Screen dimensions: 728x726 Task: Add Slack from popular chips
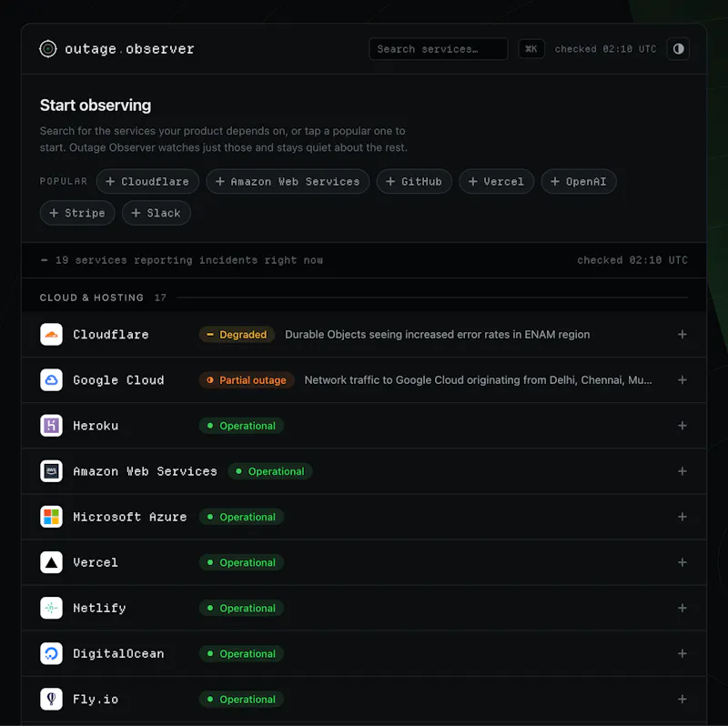[157, 213]
